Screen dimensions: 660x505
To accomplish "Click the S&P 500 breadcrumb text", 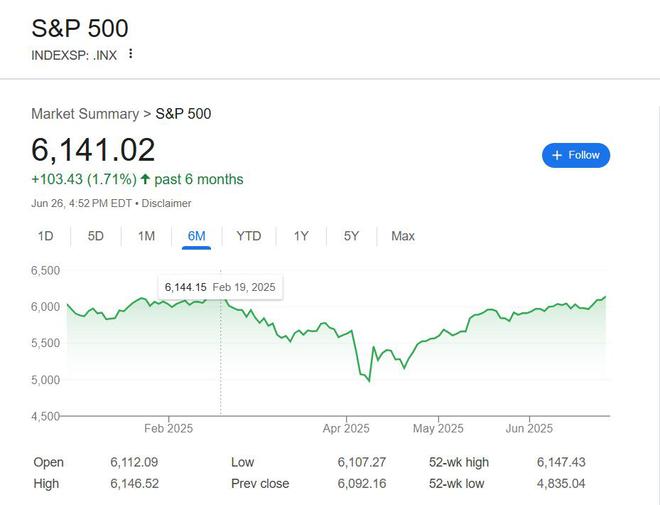I will coord(184,114).
